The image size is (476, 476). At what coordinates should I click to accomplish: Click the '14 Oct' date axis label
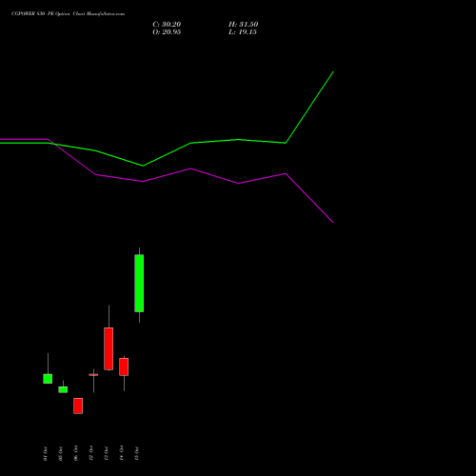[121, 453]
